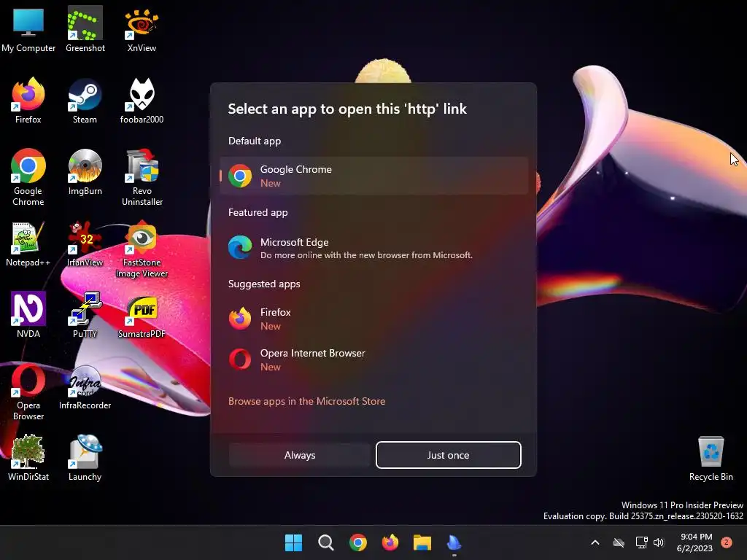Select the PuTTY desktop shortcut

click(85, 315)
